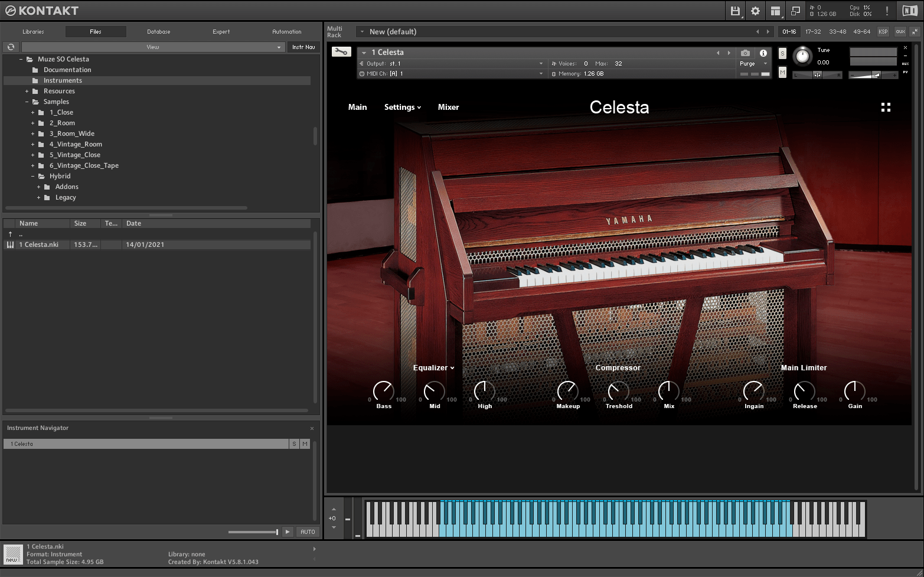Screen dimensions: 924x577
Task: Click next multi preset arrow
Action: coord(768,31)
